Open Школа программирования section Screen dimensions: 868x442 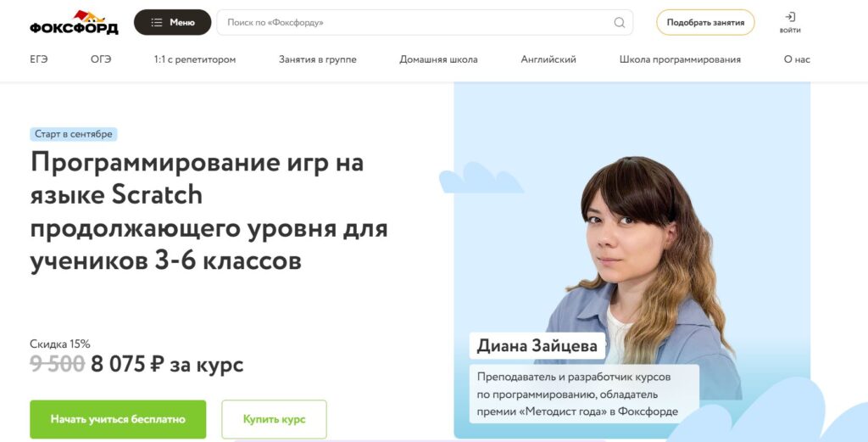(680, 59)
